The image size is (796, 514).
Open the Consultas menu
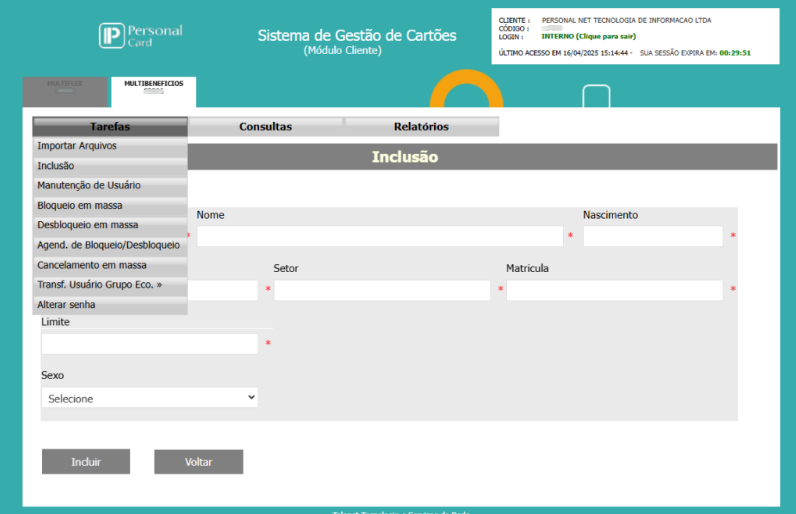[x=266, y=126]
